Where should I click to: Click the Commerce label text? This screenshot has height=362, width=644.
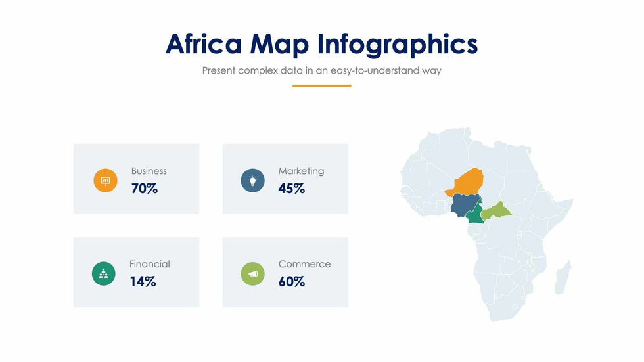pos(304,264)
